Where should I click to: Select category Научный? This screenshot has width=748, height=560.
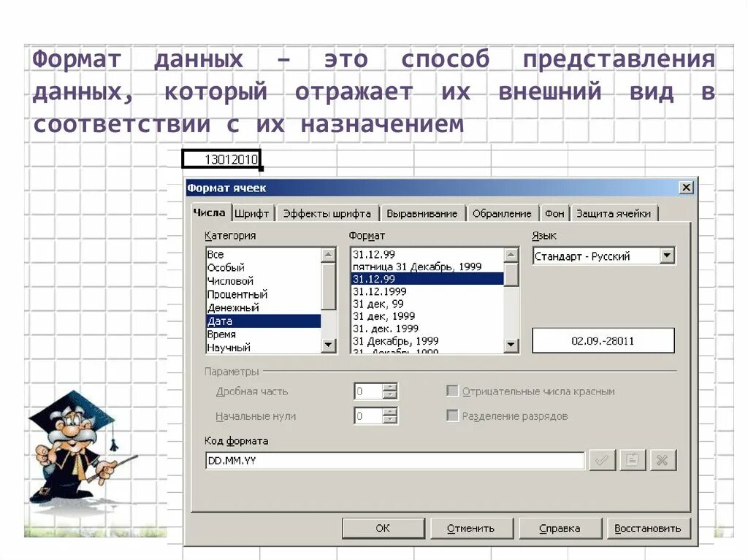(x=263, y=348)
